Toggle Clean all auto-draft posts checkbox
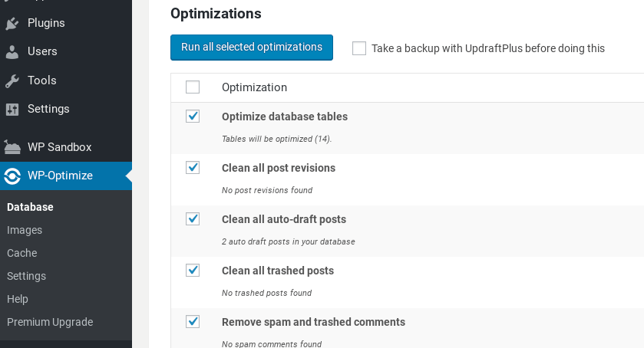This screenshot has width=644, height=348. pos(193,219)
